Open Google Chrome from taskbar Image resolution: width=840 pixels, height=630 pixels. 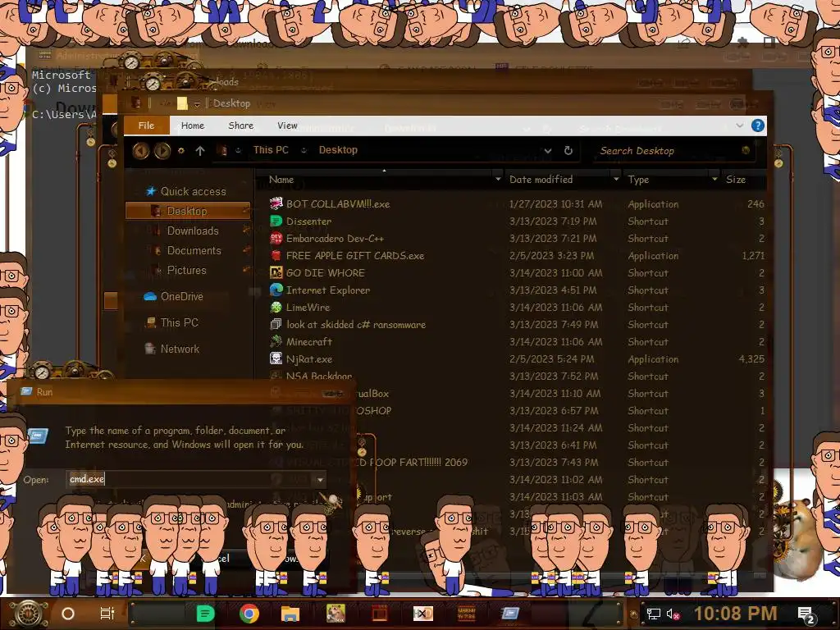click(x=249, y=614)
